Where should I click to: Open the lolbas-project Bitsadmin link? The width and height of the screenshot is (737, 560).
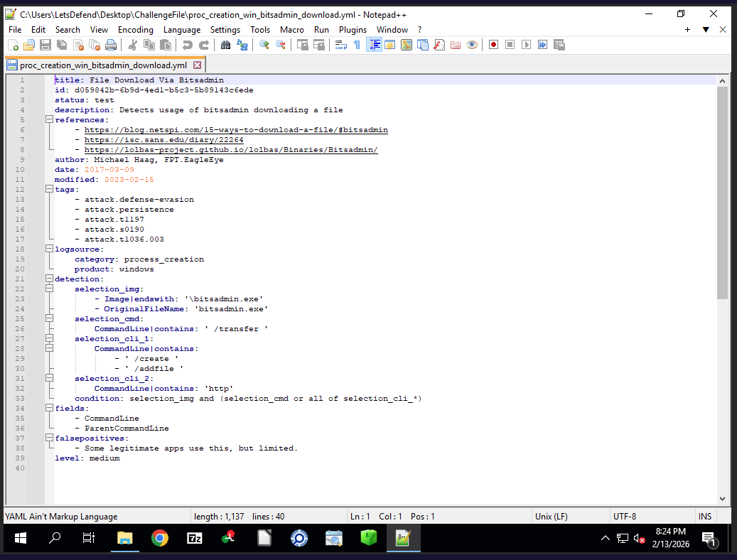[231, 150]
